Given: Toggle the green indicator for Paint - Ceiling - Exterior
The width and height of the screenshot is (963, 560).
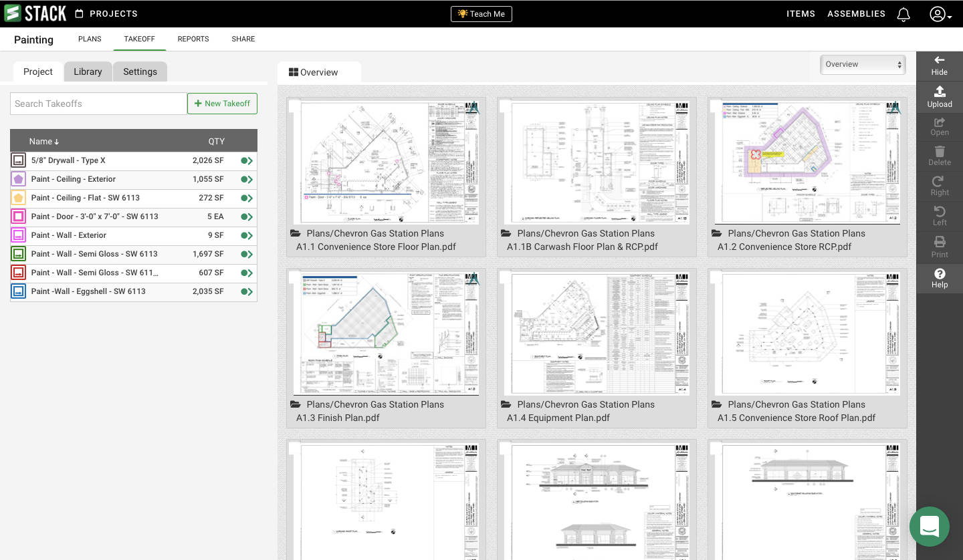Looking at the screenshot, I should pyautogui.click(x=247, y=179).
